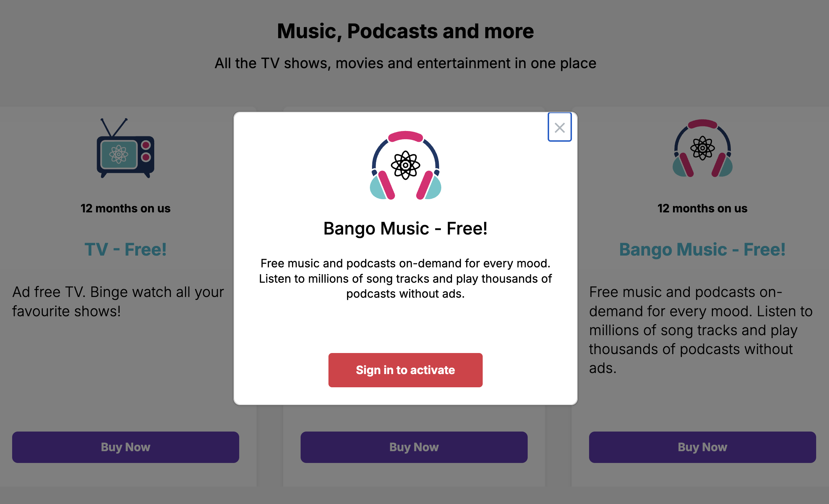
Task: Close the Bango Music popup dialog
Action: [x=559, y=127]
